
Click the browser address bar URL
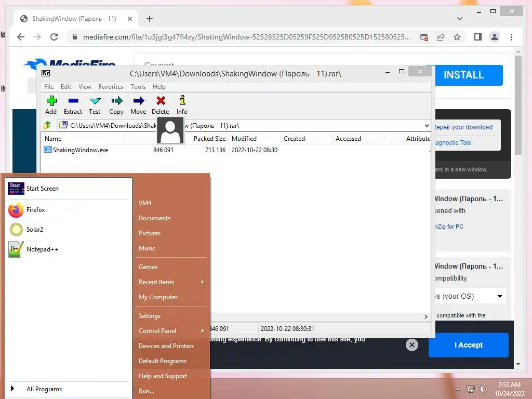(246, 37)
